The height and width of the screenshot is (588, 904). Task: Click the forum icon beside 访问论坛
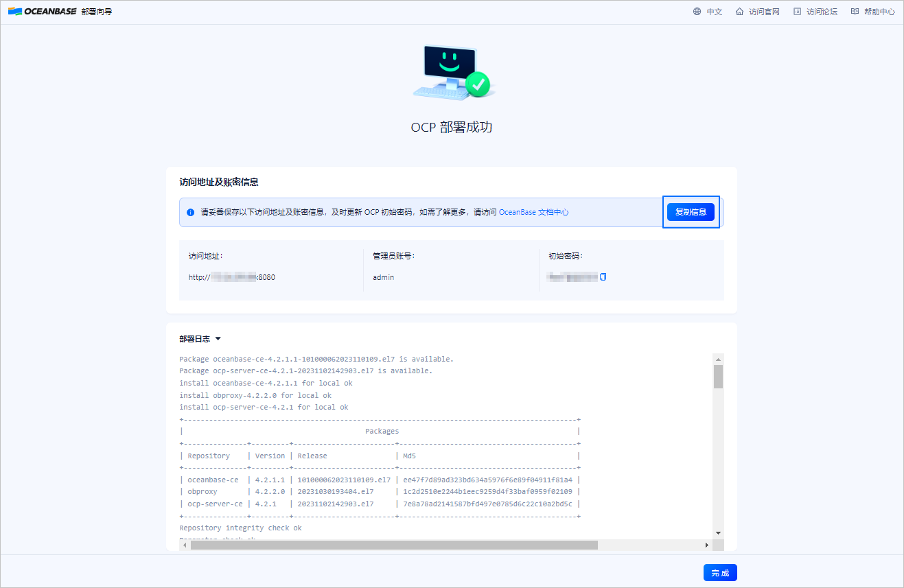point(797,12)
